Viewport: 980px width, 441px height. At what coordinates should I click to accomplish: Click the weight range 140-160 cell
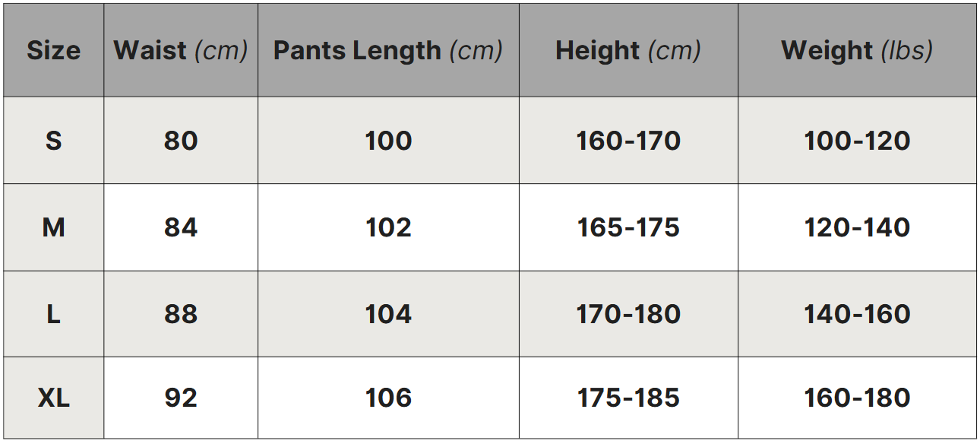(857, 314)
